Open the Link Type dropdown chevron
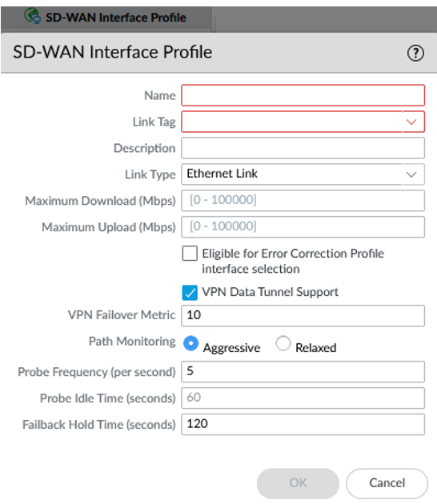Viewport: 437px width, 504px height. (x=411, y=174)
